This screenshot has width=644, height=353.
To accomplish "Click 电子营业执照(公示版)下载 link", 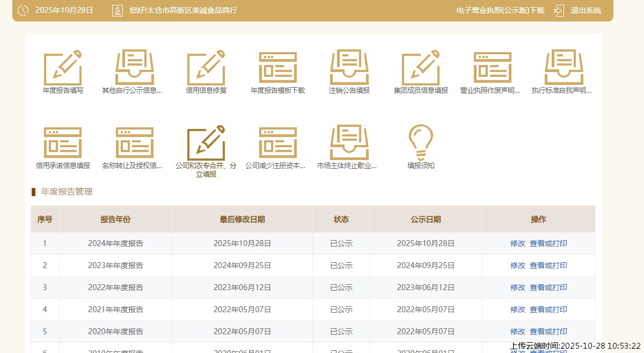I will tap(500, 10).
